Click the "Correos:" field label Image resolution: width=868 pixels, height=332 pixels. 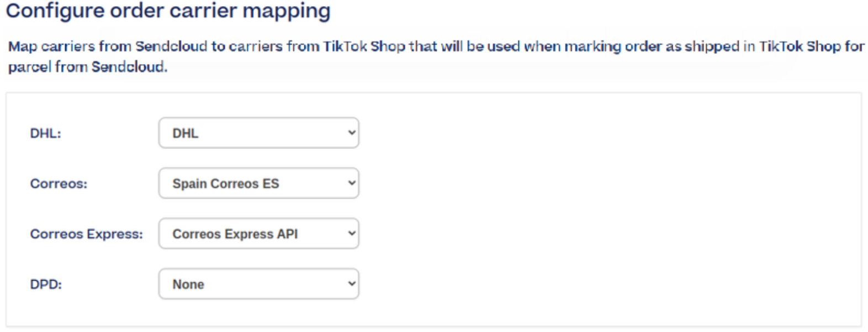[x=59, y=184]
